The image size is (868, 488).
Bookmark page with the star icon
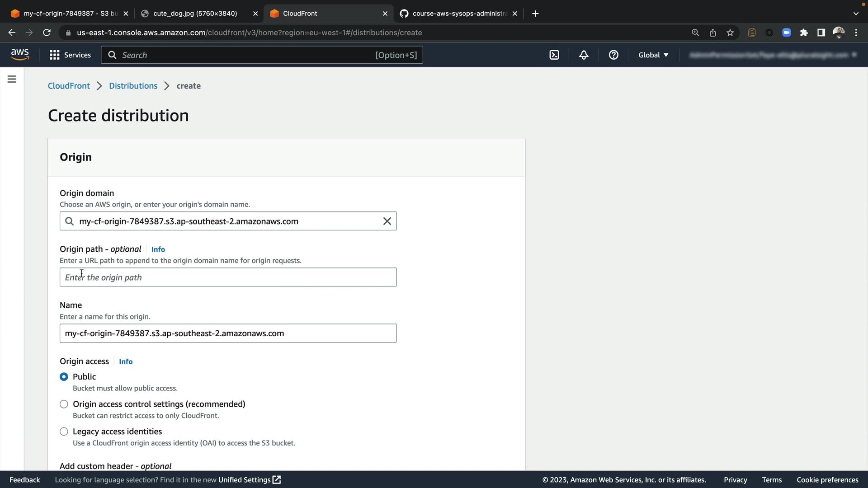pyautogui.click(x=730, y=33)
